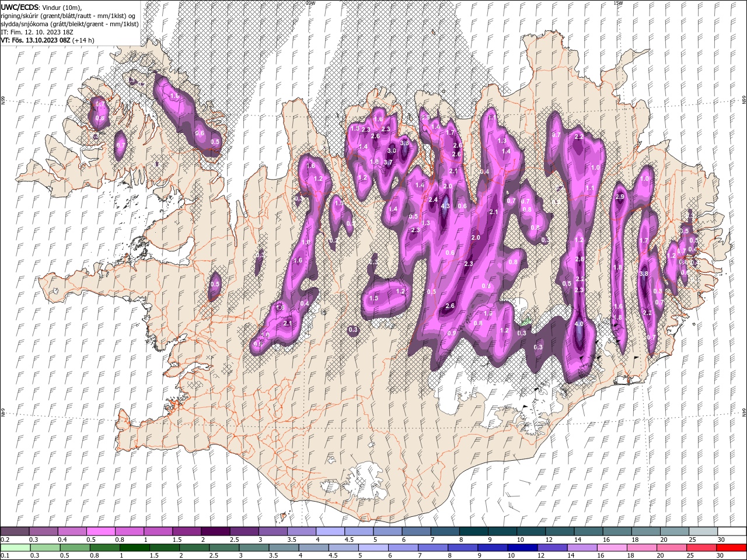Click the '15W' longitude label at the top
The width and height of the screenshot is (747, 560).
[x=618, y=2]
